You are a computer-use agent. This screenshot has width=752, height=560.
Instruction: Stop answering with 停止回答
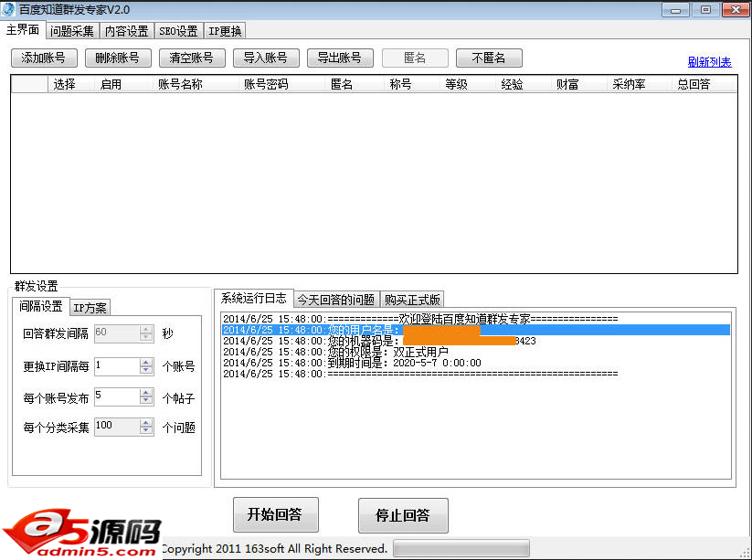point(402,514)
